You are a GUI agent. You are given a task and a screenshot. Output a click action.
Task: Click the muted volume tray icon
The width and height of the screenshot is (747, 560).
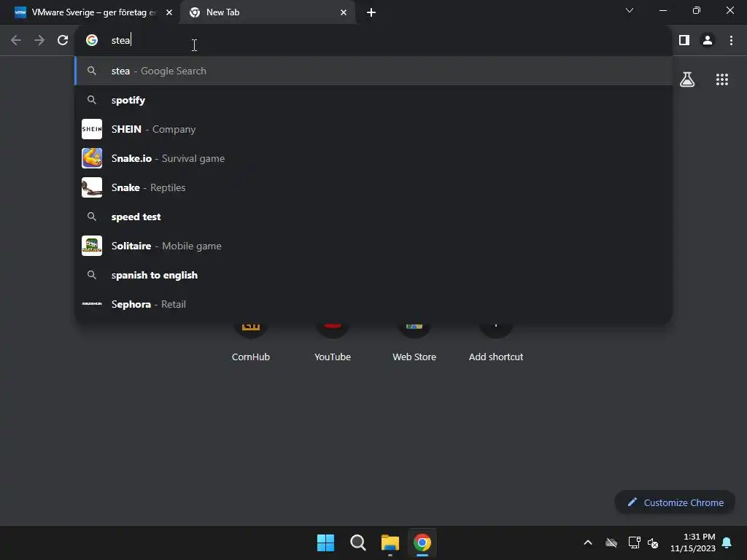coord(653,542)
